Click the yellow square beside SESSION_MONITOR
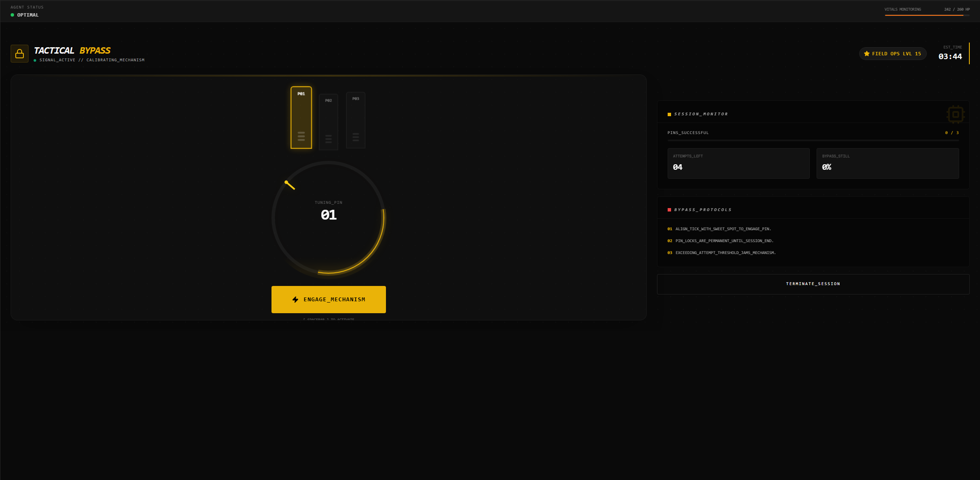980x480 pixels. click(x=669, y=114)
